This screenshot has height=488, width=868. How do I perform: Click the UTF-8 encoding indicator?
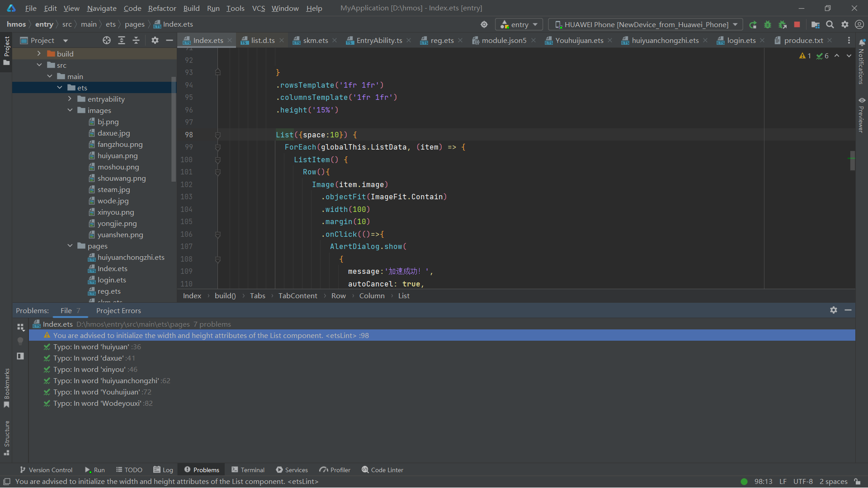(x=803, y=482)
